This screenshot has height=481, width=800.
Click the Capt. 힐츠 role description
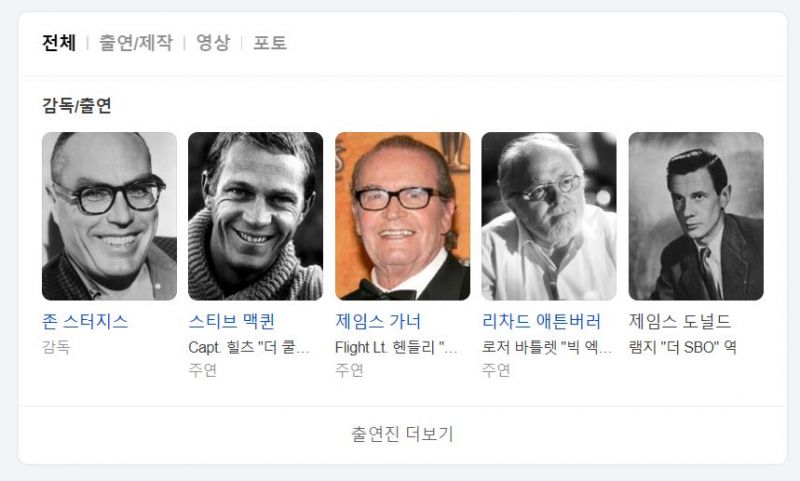click(248, 347)
